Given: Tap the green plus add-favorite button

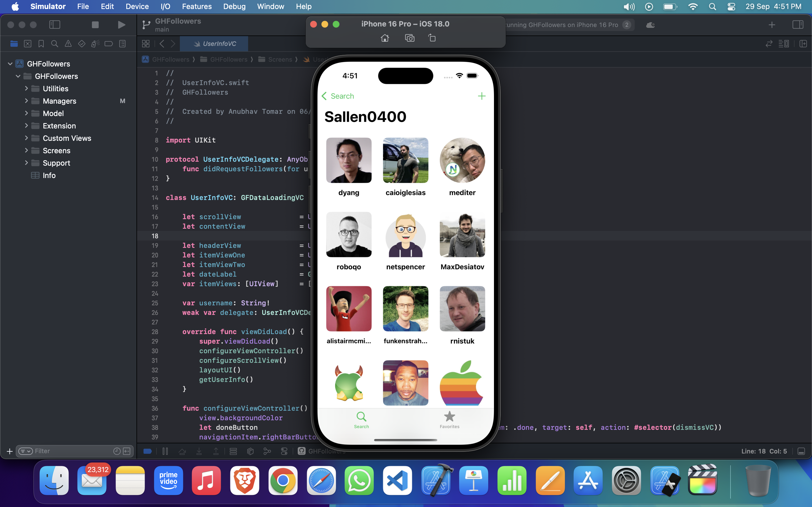Looking at the screenshot, I should coord(482,96).
